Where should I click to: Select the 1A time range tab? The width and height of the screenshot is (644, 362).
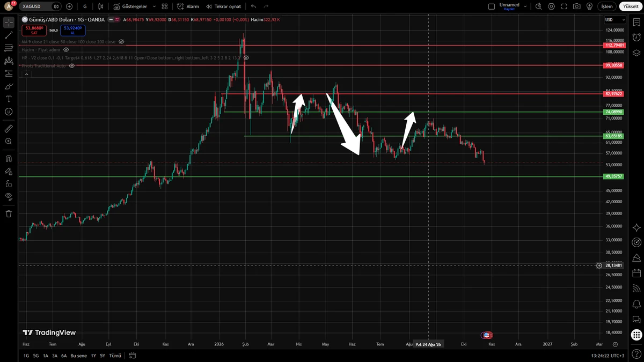[x=46, y=356]
